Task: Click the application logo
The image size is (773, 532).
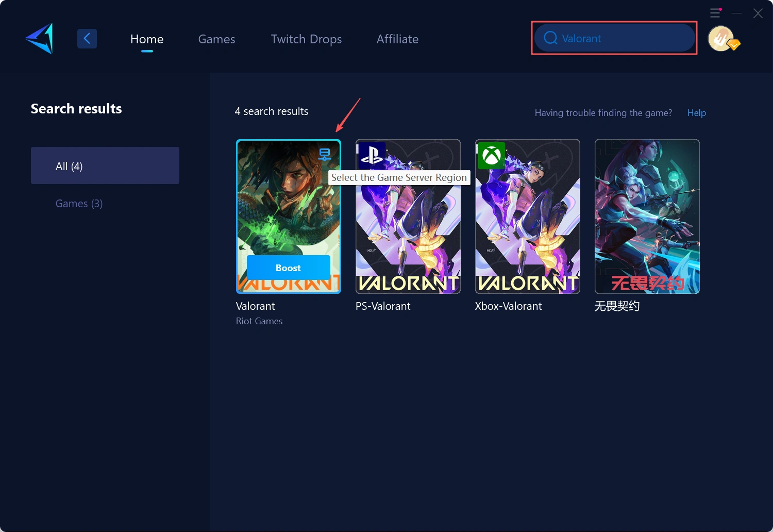Action: click(38, 38)
